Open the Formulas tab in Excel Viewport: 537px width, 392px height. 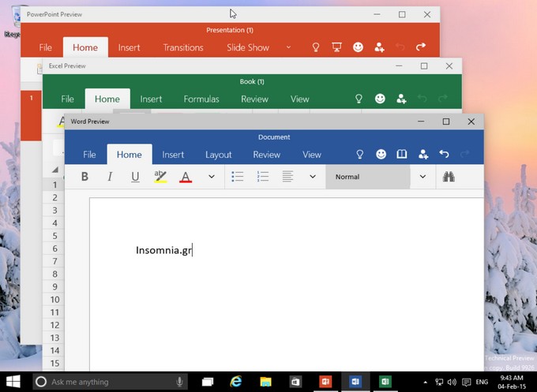(x=201, y=99)
